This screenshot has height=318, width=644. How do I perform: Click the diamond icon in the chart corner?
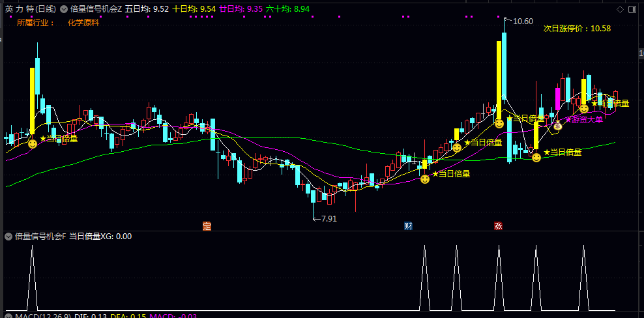(620, 10)
